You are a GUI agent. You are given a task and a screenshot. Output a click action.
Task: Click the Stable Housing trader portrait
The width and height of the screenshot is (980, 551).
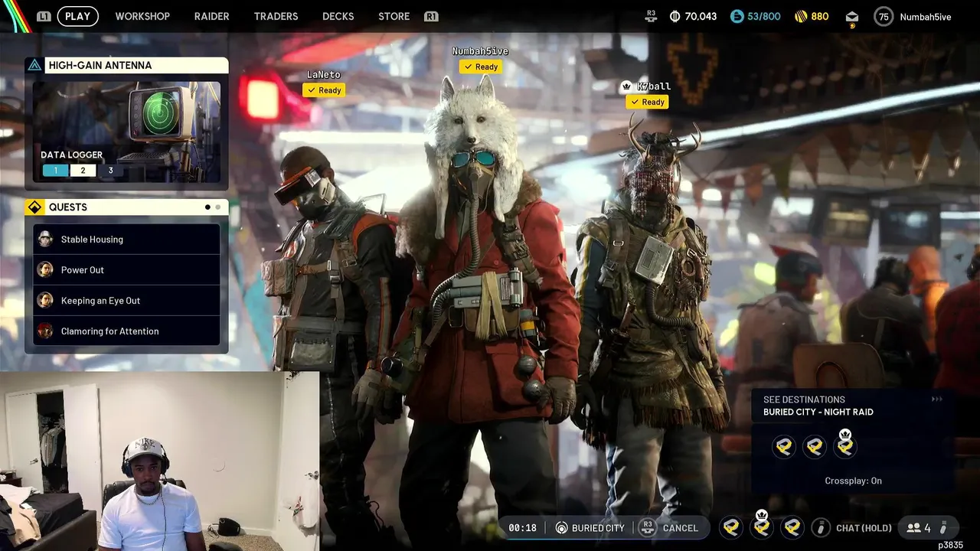(x=45, y=239)
